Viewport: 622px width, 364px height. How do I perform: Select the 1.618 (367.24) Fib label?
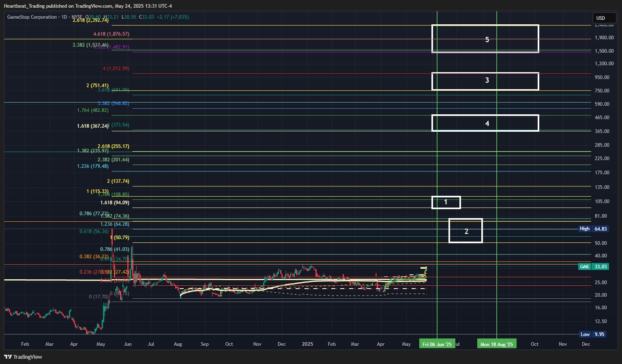(x=93, y=126)
